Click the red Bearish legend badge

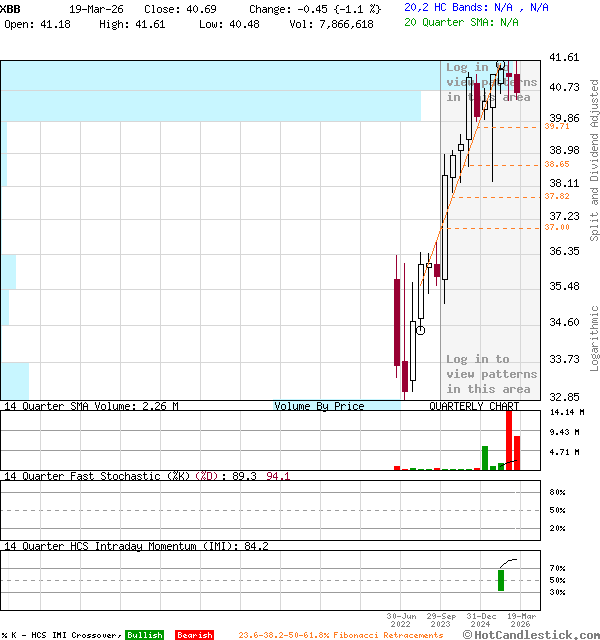(x=194, y=635)
